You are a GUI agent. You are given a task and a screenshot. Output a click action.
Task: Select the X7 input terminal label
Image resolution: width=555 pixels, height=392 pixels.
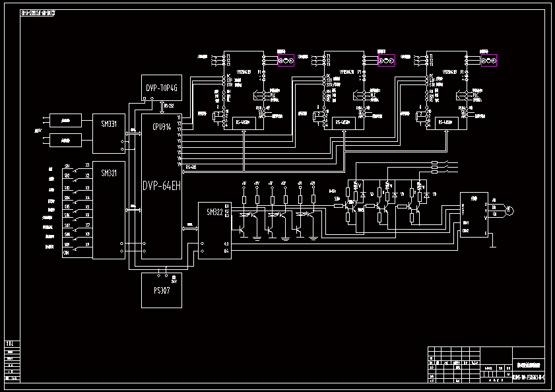87,225
